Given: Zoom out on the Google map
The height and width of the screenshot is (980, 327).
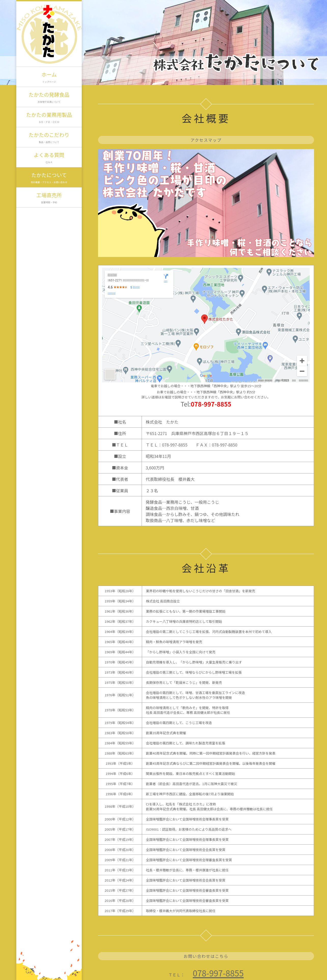Looking at the screenshot, I should pyautogui.click(x=302, y=371).
